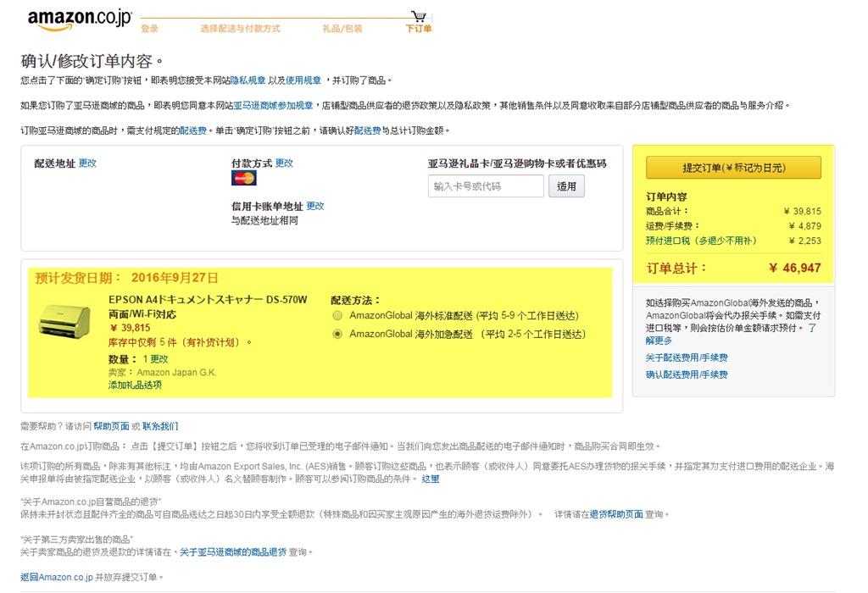Viewport: 868px width, 593px height.
Task: Focus the gift card code input field
Action: tap(486, 186)
